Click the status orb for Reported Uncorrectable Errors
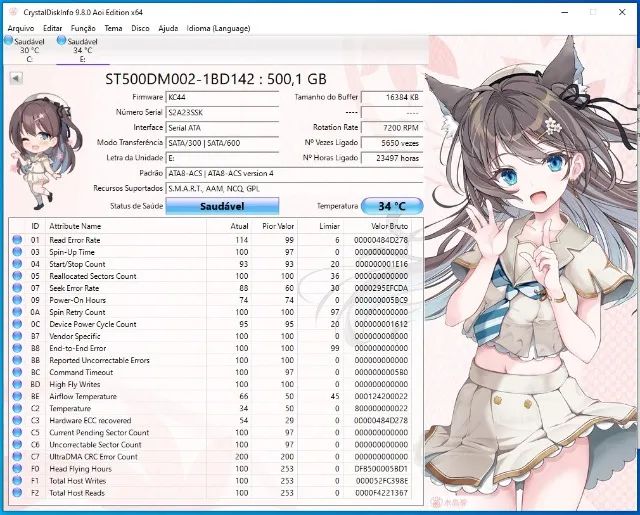The width and height of the screenshot is (640, 515). [x=17, y=360]
